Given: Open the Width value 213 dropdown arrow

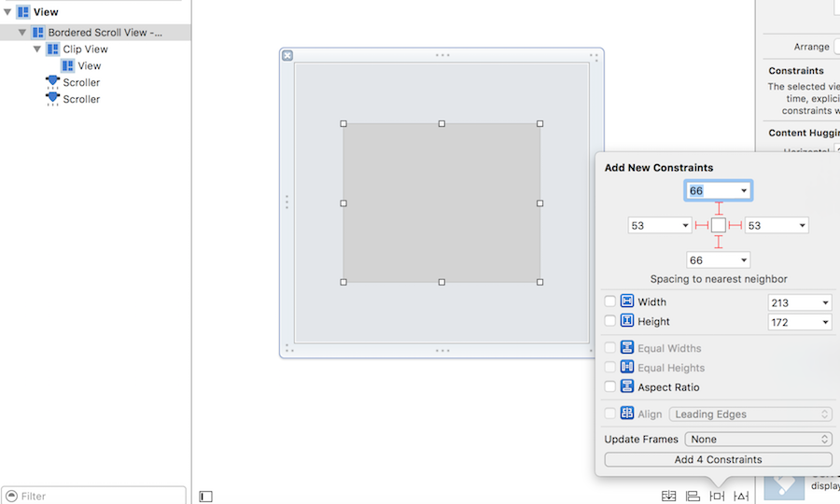Looking at the screenshot, I should (x=825, y=302).
